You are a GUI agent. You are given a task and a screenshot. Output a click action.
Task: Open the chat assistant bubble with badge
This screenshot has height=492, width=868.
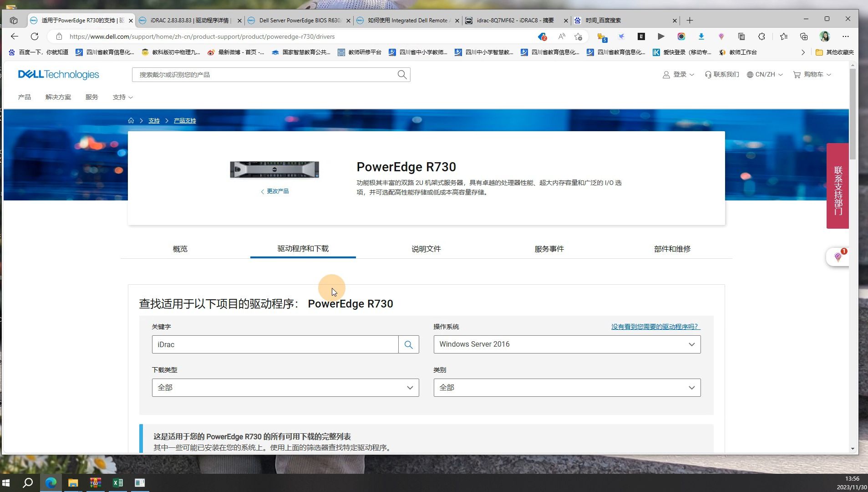(838, 257)
